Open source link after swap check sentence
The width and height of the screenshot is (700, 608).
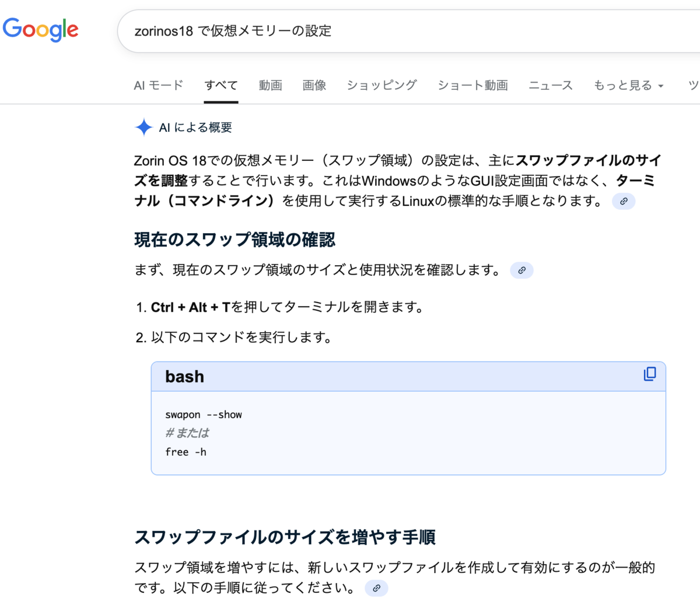[521, 270]
